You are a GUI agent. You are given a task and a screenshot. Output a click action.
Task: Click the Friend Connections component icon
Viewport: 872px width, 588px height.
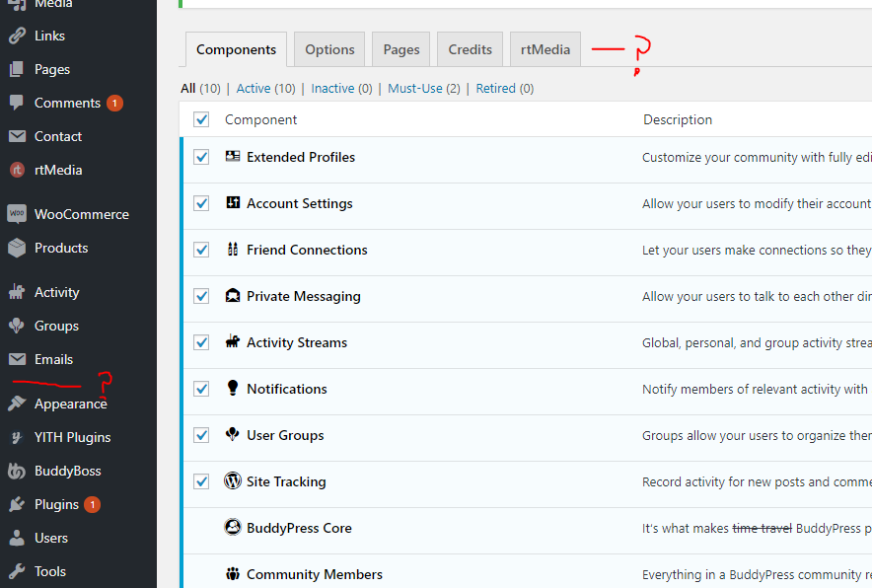pos(233,249)
